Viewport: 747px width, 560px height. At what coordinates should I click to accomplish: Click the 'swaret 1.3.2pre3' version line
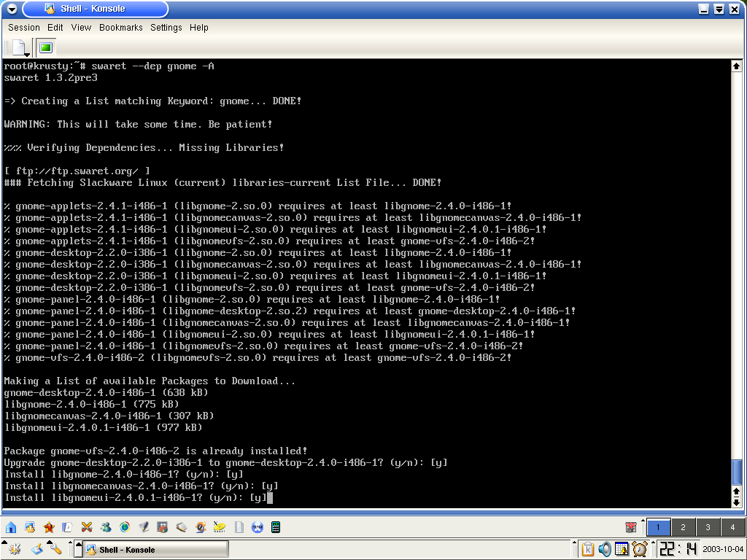point(51,77)
